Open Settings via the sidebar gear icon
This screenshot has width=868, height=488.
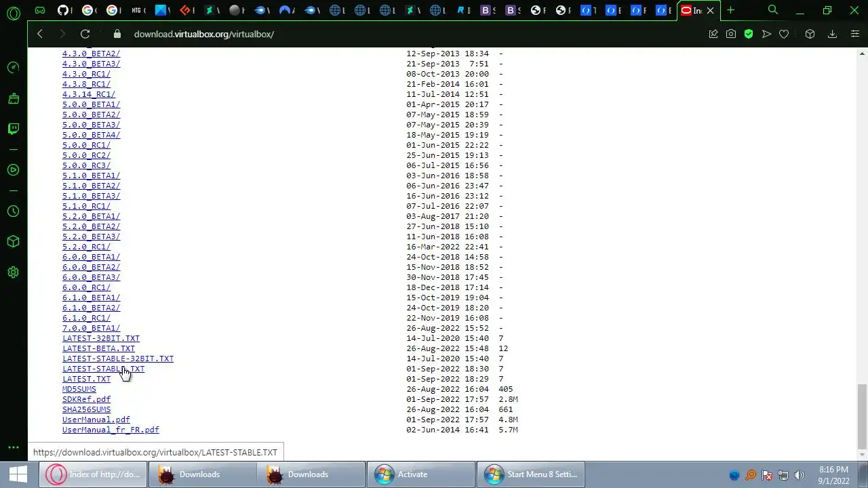[13, 272]
